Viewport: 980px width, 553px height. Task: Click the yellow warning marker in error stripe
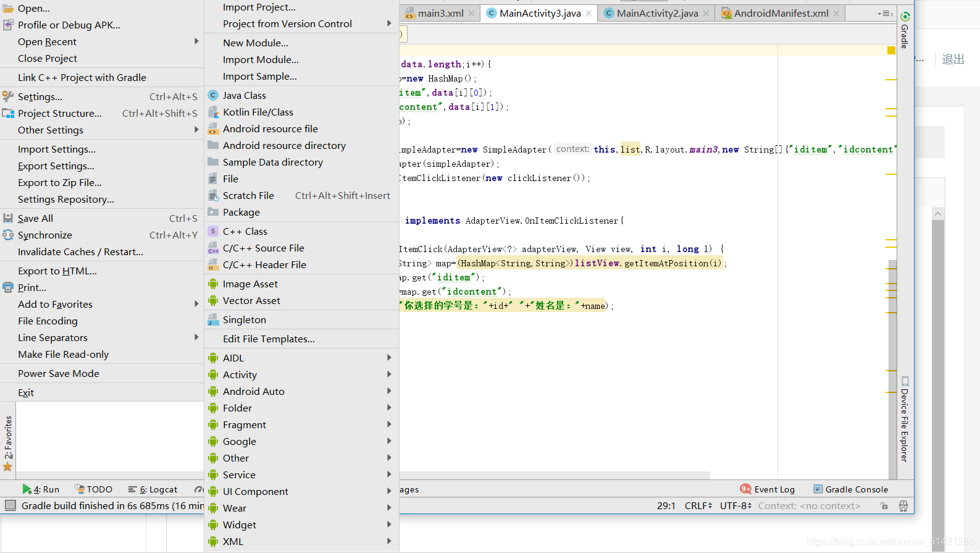coord(891,50)
